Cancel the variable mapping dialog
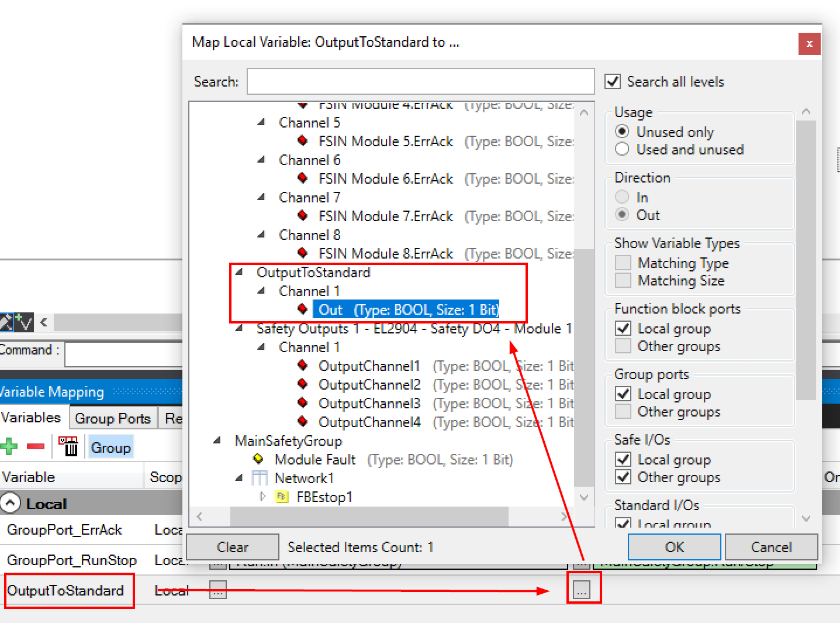 click(771, 547)
